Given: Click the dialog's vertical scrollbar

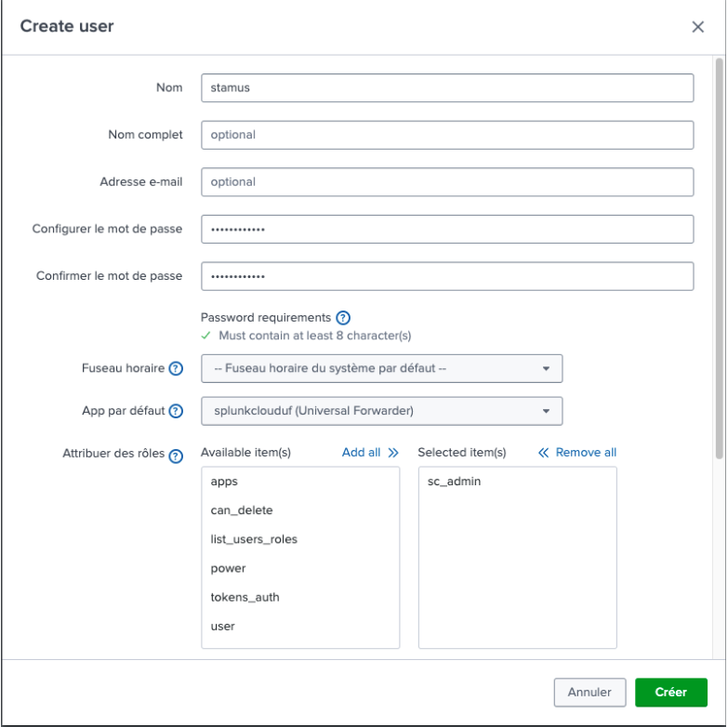Looking at the screenshot, I should pos(719,260).
